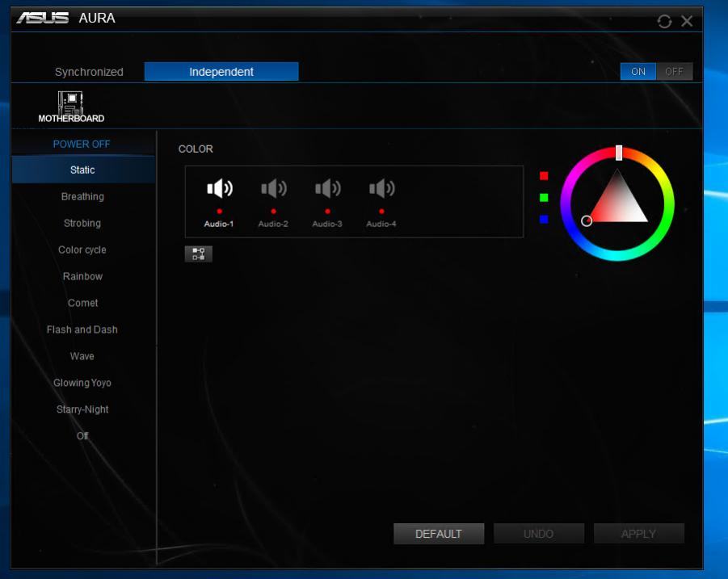Select the Audio-2 speaker icon
The height and width of the screenshot is (579, 728).
pyautogui.click(x=273, y=188)
